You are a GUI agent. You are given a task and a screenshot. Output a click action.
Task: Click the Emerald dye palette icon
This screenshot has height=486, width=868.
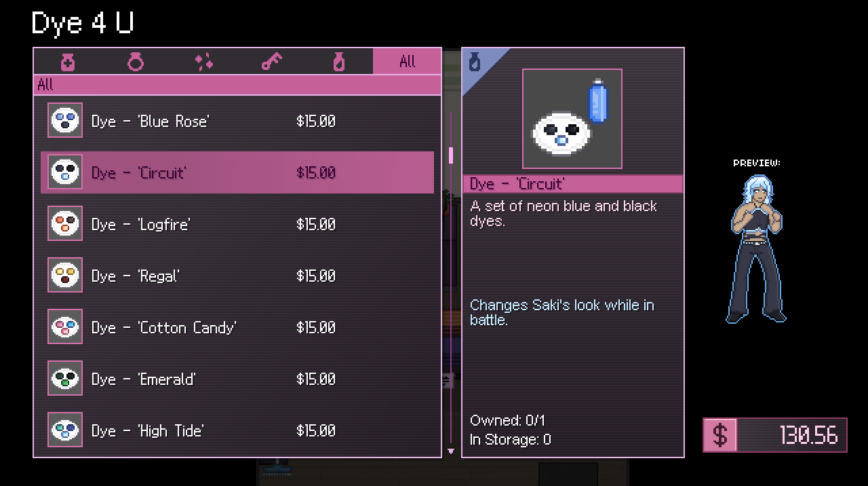[x=65, y=379]
